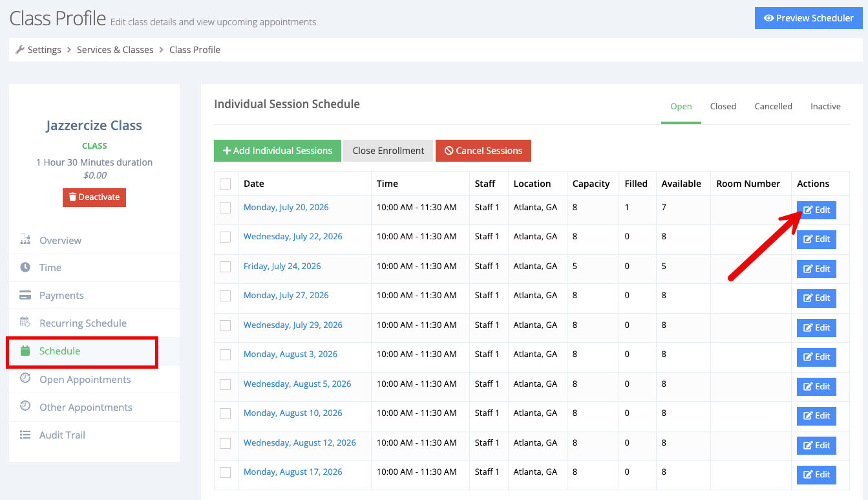Open the Wednesday, August 12, 2026 session link
Screen dimensions: 868x500
[x=300, y=443]
